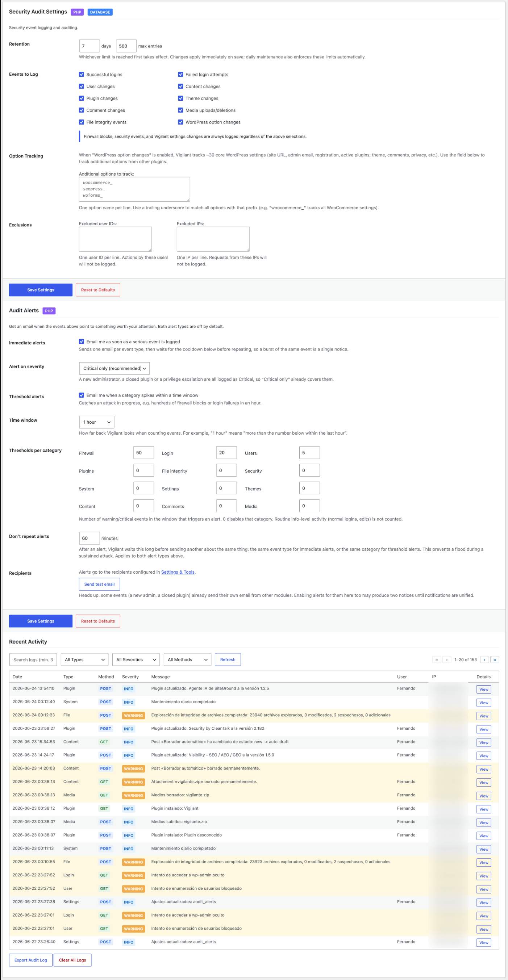The image size is (508, 980).
Task: Click the Additional options to track textarea
Action: 134,189
